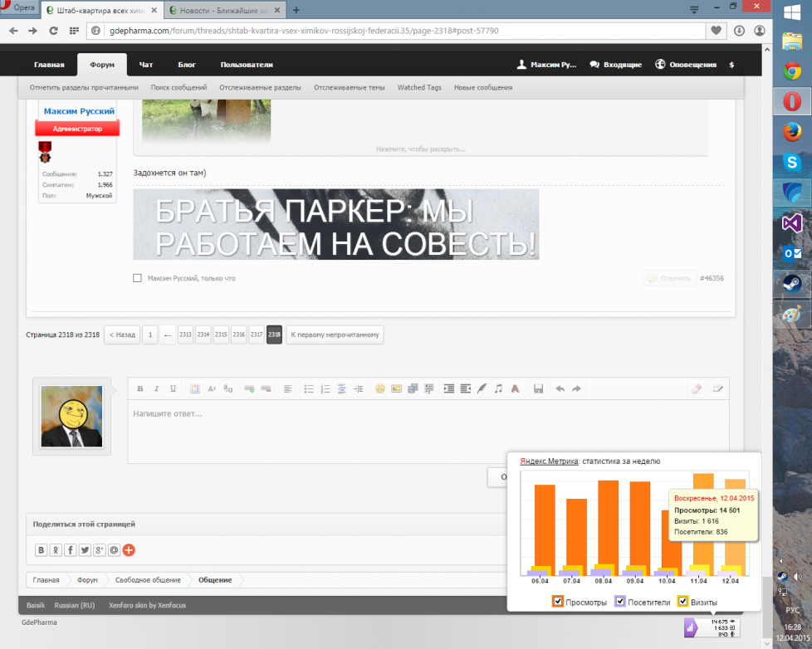Uncheck the Посетители checkbox in the chart
The image size is (812, 649).
(620, 602)
